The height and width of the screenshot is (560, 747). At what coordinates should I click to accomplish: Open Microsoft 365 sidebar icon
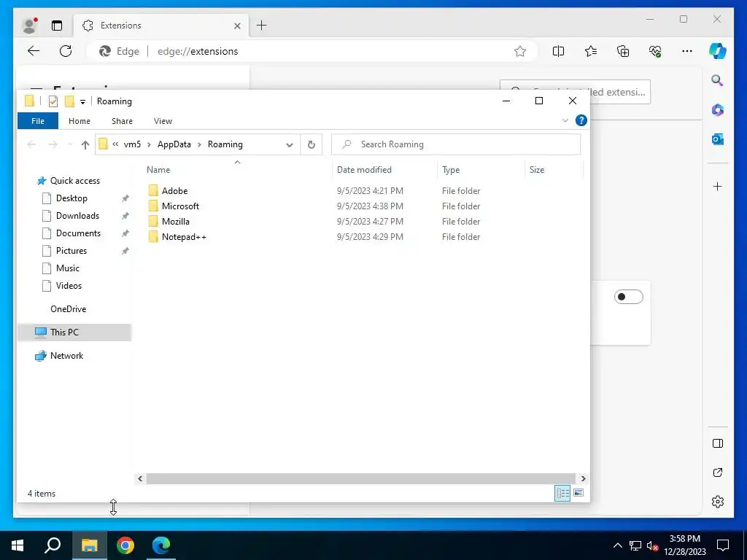tap(718, 110)
